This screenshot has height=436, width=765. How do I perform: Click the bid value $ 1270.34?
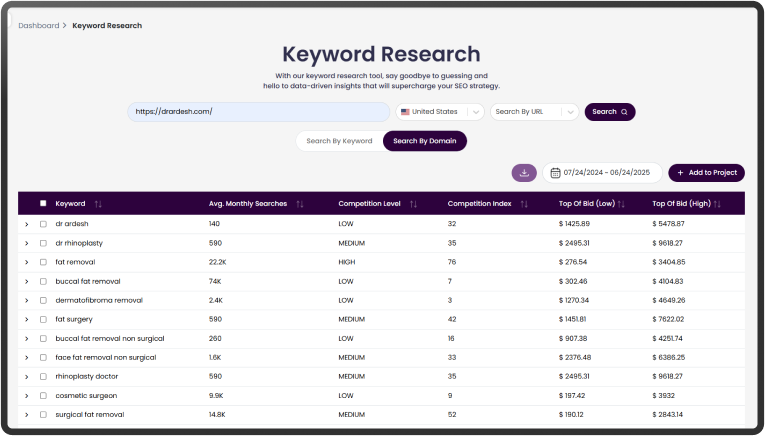point(574,300)
